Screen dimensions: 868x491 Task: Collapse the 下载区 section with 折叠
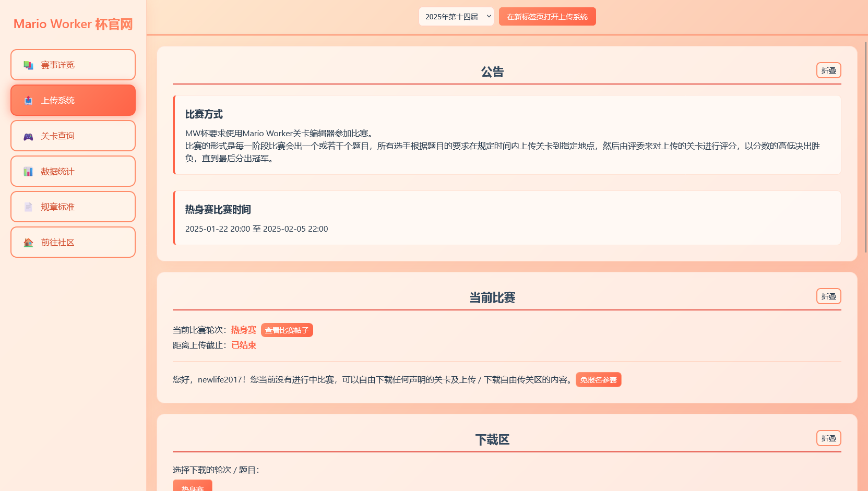coord(828,438)
